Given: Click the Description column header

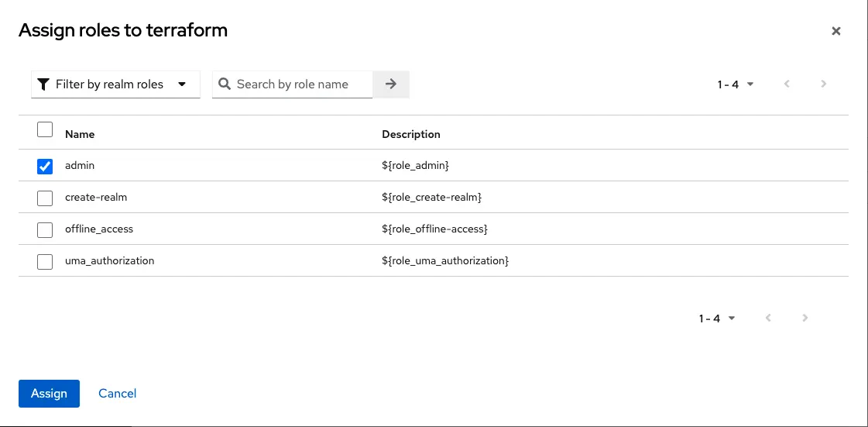Looking at the screenshot, I should (411, 134).
